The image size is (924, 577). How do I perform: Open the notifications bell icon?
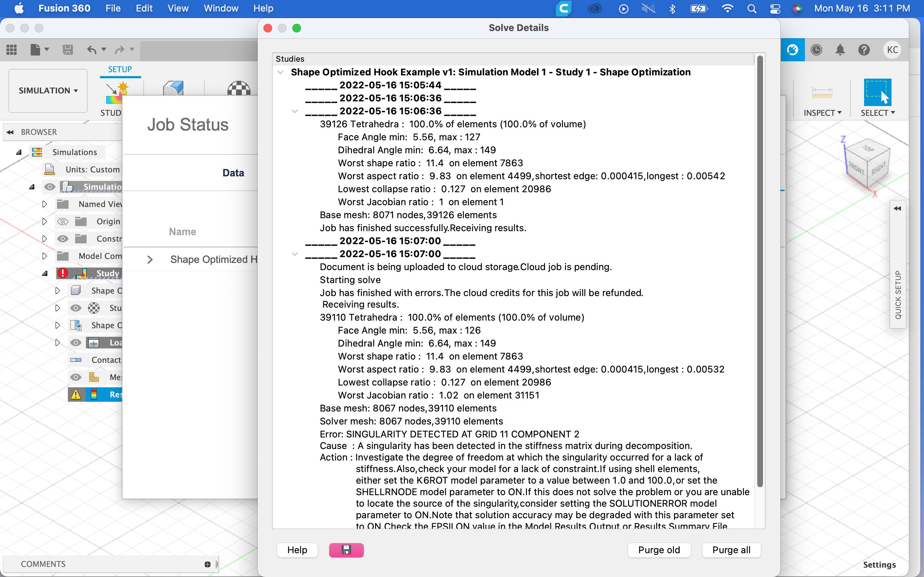click(840, 50)
